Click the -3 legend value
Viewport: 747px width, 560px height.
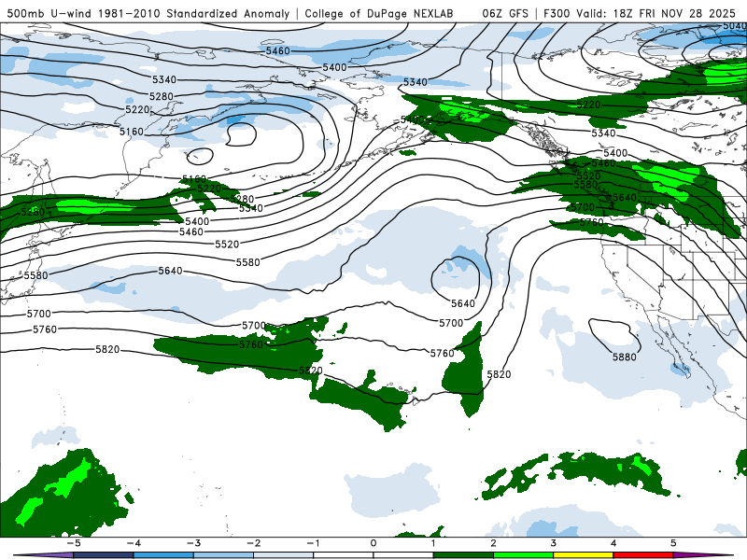click(193, 543)
